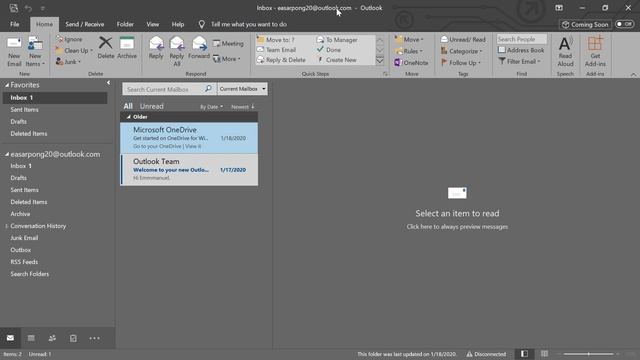The height and width of the screenshot is (360, 640).
Task: Toggle Unread/Read status
Action: pos(463,39)
